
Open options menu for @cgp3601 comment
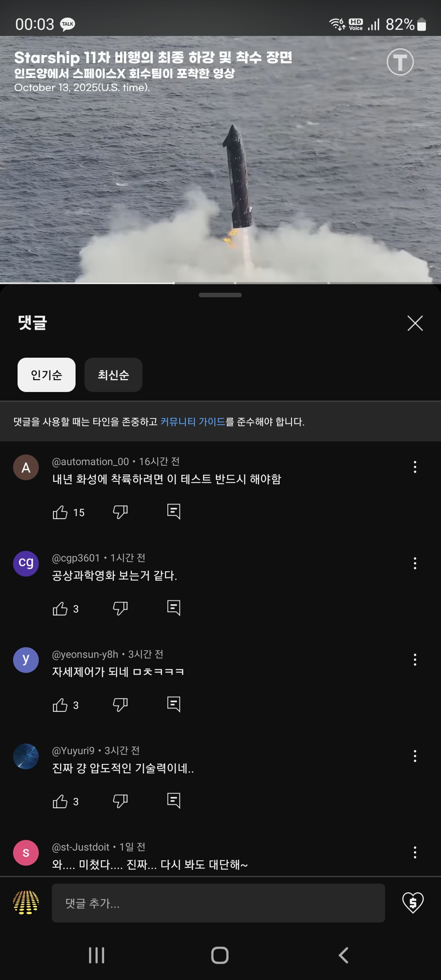(415, 563)
